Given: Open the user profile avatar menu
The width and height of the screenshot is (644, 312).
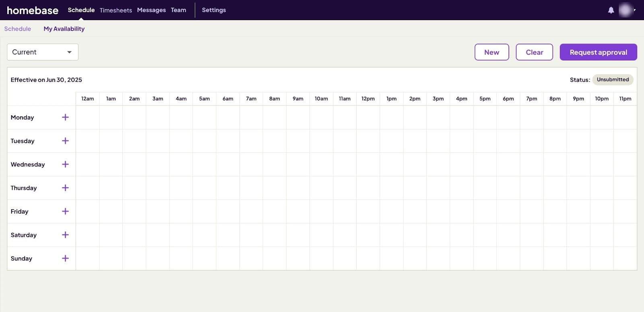Looking at the screenshot, I should (x=626, y=10).
